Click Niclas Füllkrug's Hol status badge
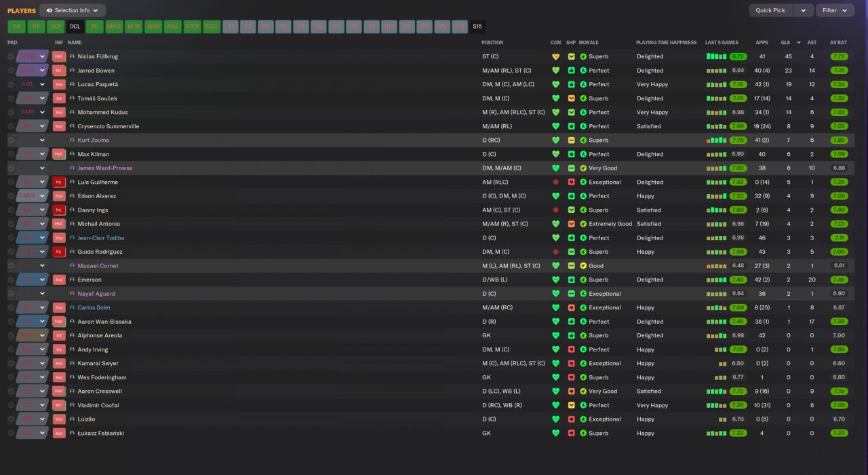Screen dimensions: 868x475 (x=59, y=56)
